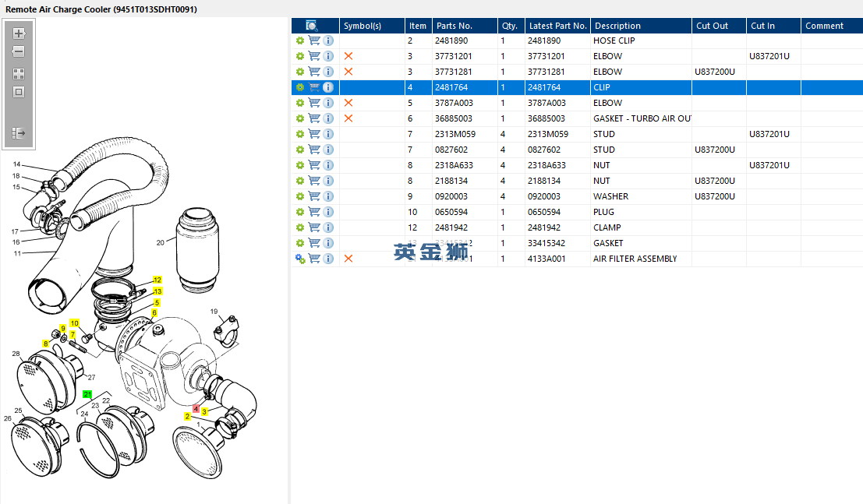Sort by the Qty. column header

(x=511, y=26)
